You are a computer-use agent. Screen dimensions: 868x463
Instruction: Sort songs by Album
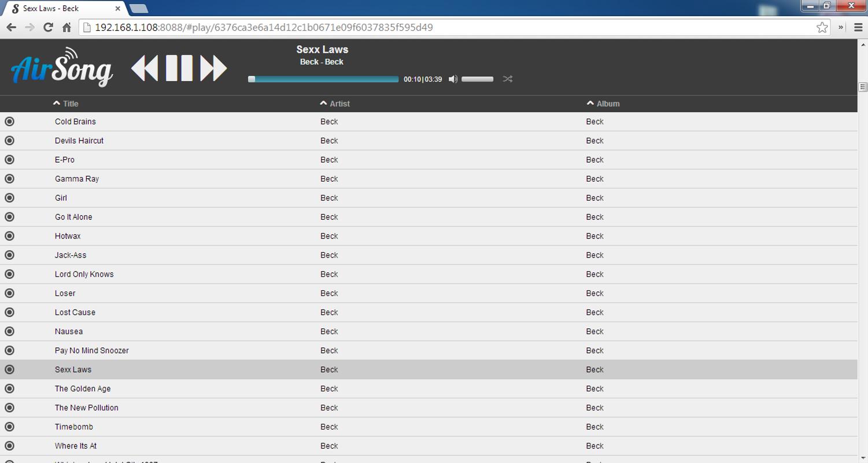coord(603,104)
